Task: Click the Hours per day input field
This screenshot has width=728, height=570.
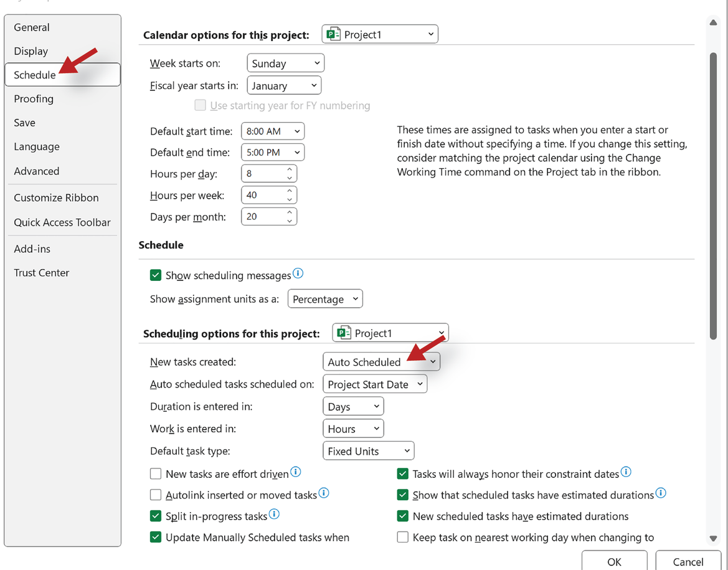Action: [263, 174]
